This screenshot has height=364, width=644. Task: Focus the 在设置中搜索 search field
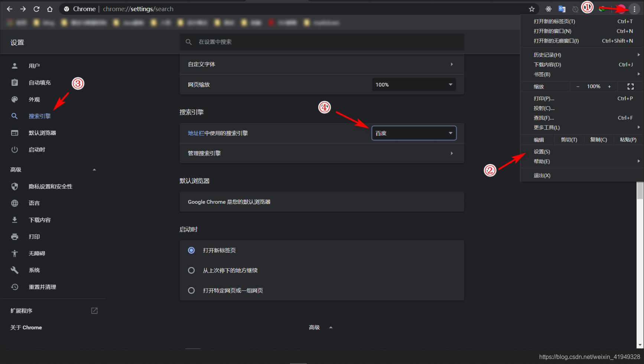pyautogui.click(x=322, y=42)
